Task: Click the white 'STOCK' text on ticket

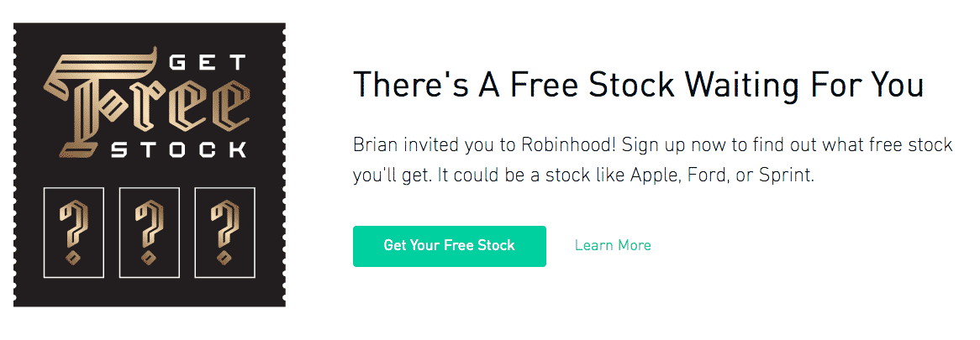Action: 178,149
